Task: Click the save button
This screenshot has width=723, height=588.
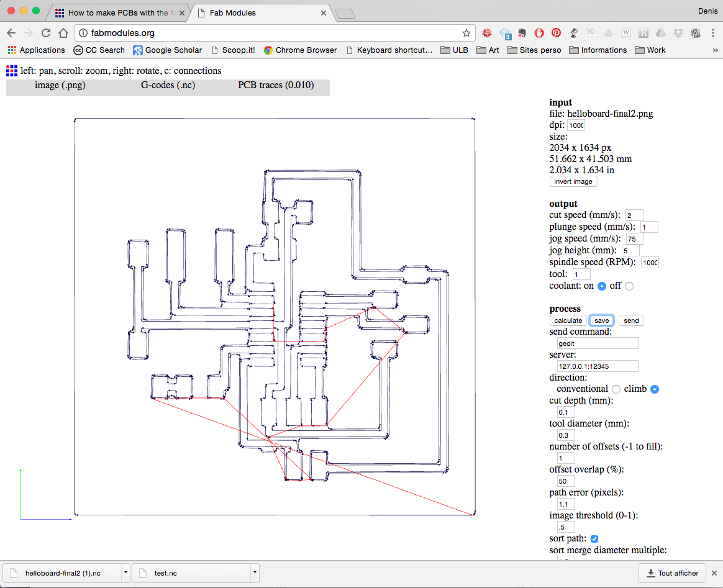Action: pos(601,321)
